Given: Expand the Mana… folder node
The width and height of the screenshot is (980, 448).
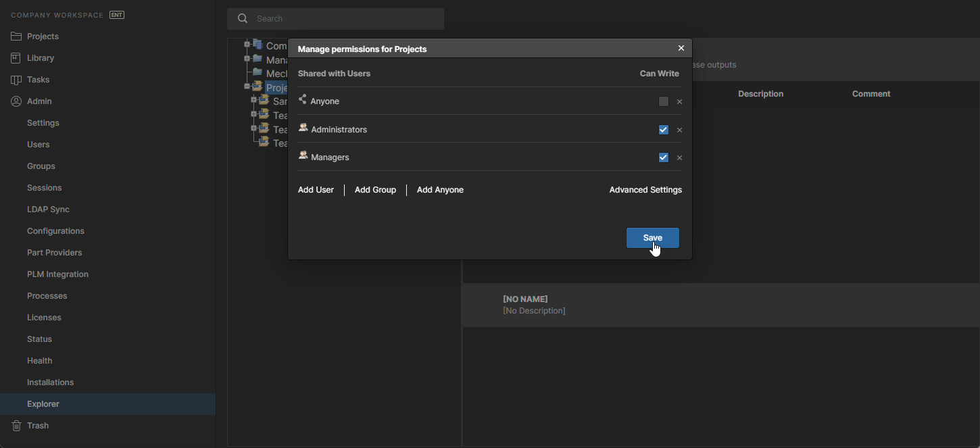Looking at the screenshot, I should pos(247,59).
